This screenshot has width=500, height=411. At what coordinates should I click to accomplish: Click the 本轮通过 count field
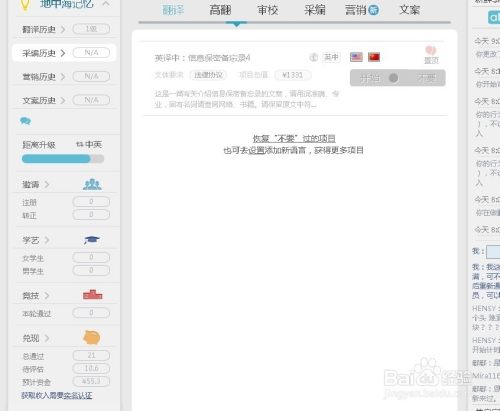click(x=91, y=313)
